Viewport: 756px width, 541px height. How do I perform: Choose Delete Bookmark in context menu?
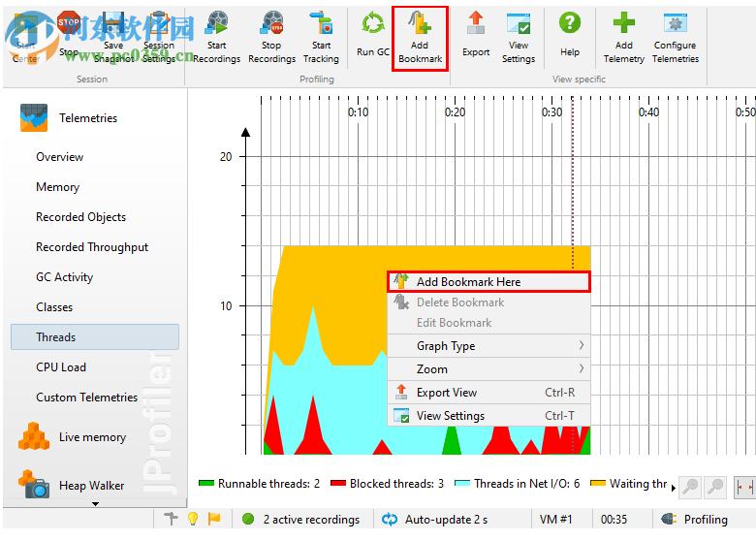pyautogui.click(x=488, y=302)
